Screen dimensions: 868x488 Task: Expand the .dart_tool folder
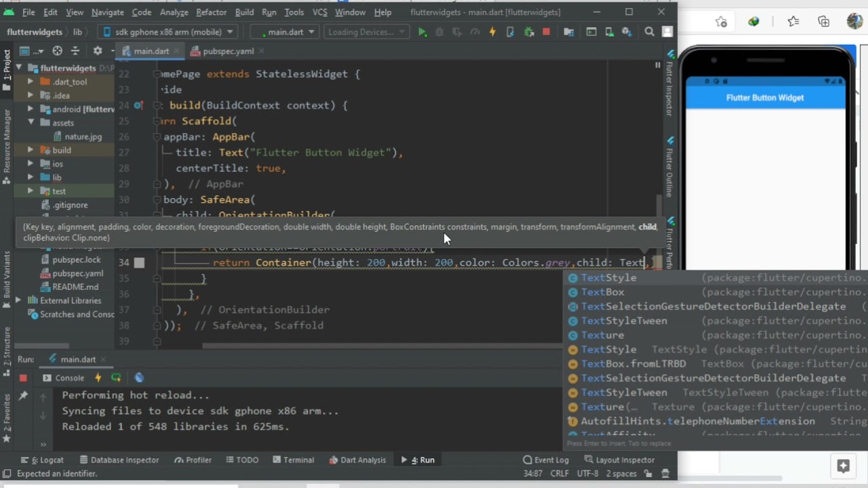(31, 82)
